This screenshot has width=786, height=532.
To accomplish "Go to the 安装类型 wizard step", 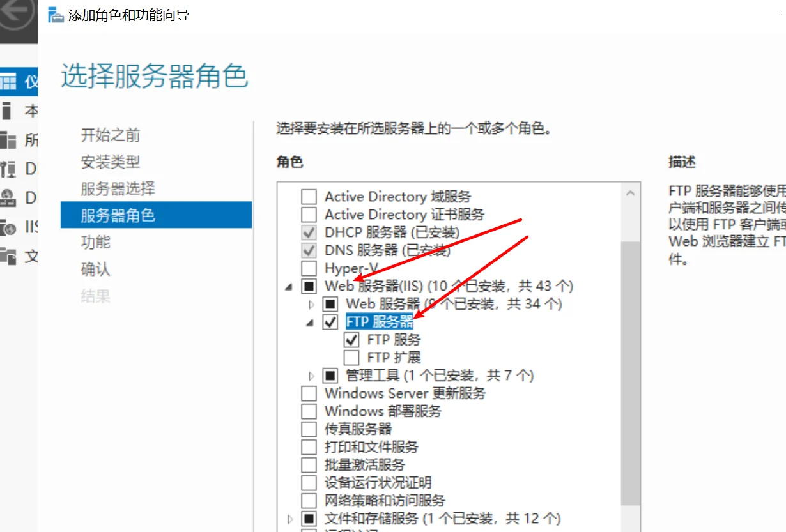I will point(111,162).
